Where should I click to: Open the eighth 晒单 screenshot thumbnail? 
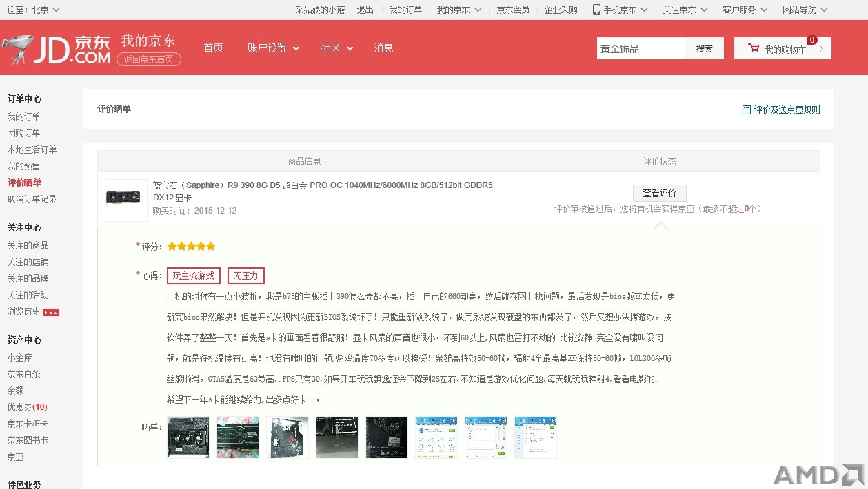(536, 437)
